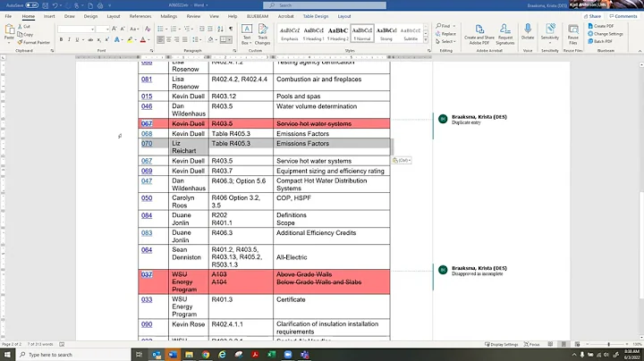Screen dimensions: 644x361
Task: Cut the selected table row
Action: click(x=24, y=26)
